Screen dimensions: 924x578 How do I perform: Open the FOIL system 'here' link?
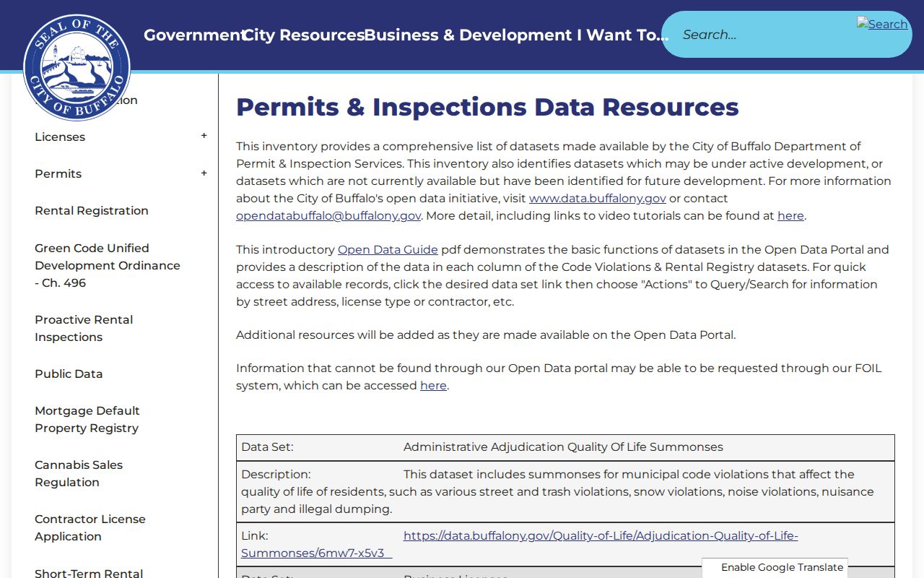point(433,385)
